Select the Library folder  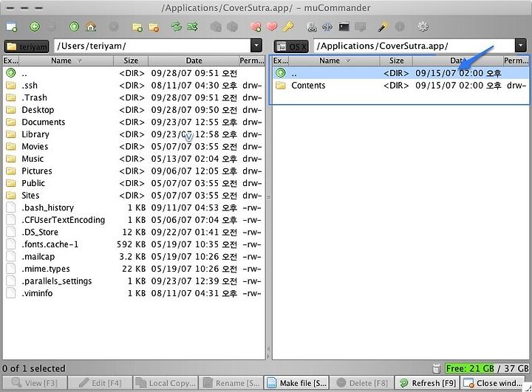coord(134,134)
